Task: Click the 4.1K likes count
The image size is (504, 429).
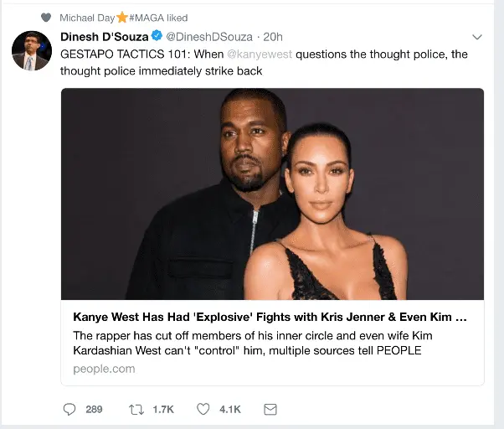Action: click(x=229, y=409)
